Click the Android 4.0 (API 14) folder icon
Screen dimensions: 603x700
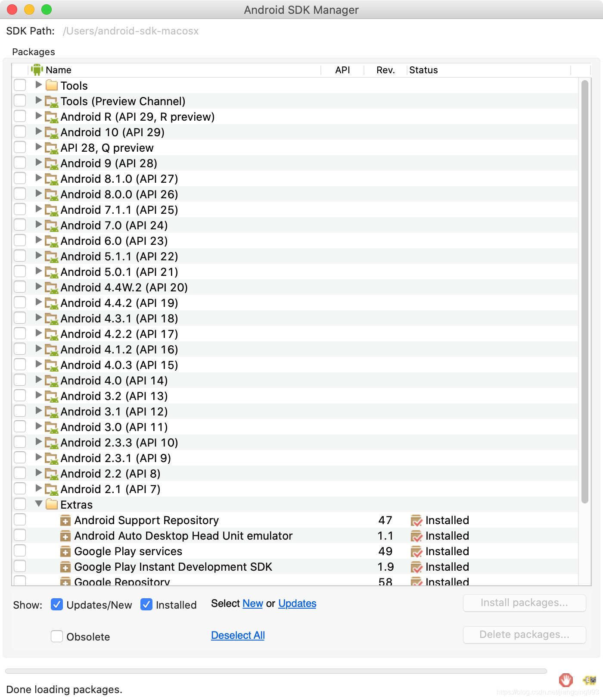pos(52,381)
